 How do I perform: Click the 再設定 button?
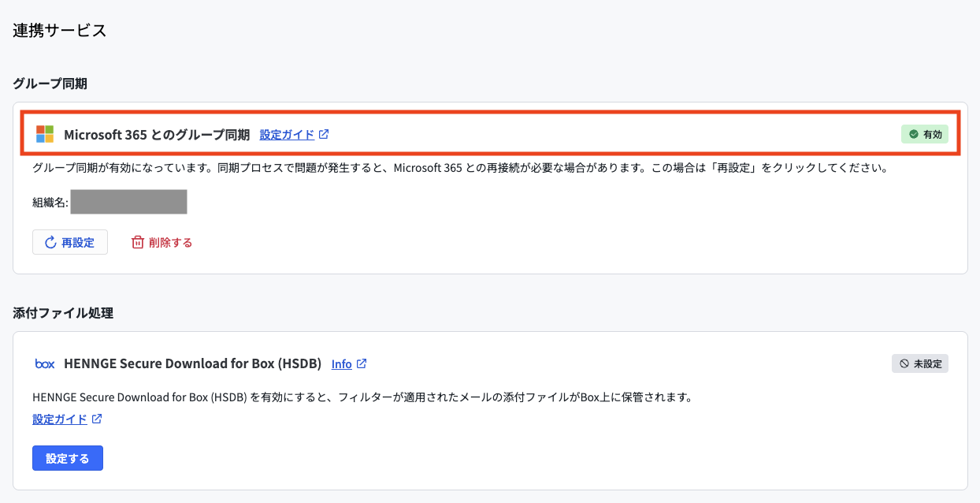point(70,242)
